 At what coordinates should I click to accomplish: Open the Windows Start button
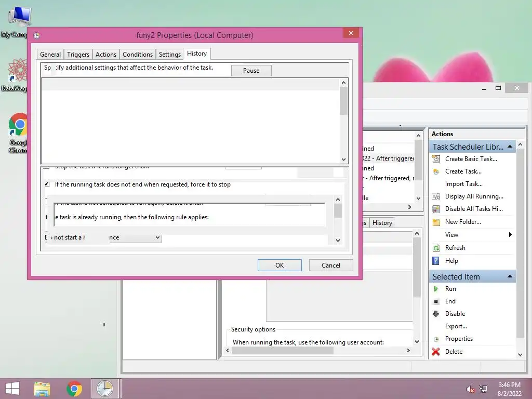coord(12,389)
